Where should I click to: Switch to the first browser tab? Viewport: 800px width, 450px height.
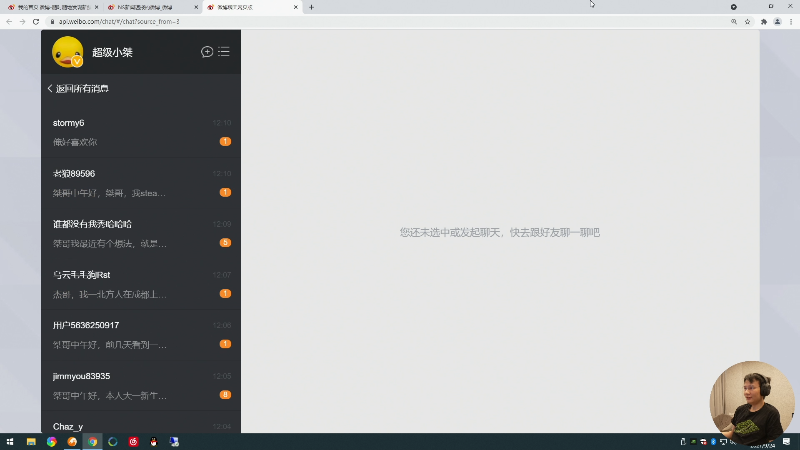point(53,7)
